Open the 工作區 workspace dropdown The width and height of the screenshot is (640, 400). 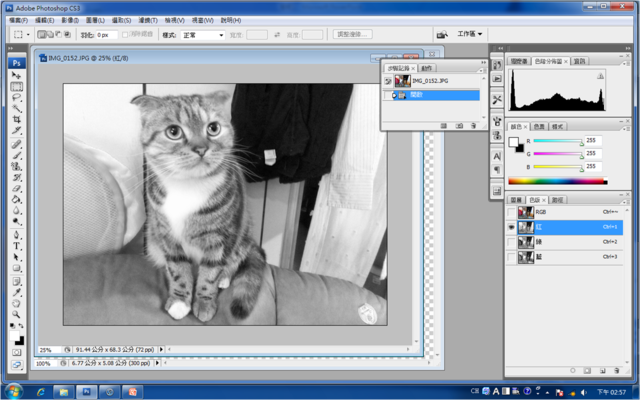470,34
